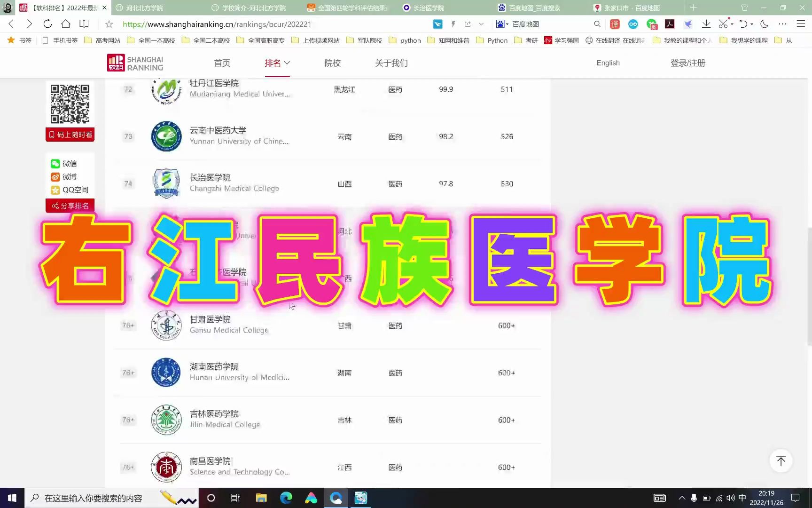Open the 高考网站 bookmarks folder

pyautogui.click(x=102, y=40)
